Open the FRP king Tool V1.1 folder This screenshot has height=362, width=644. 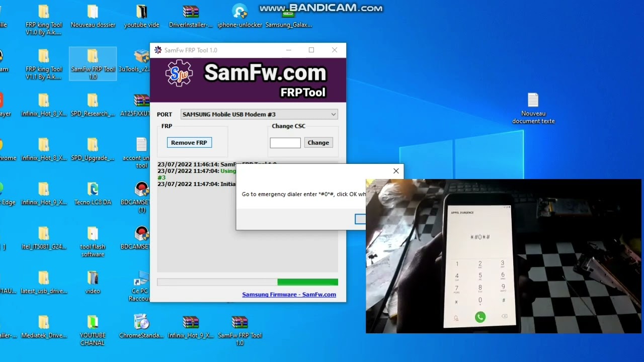click(44, 64)
